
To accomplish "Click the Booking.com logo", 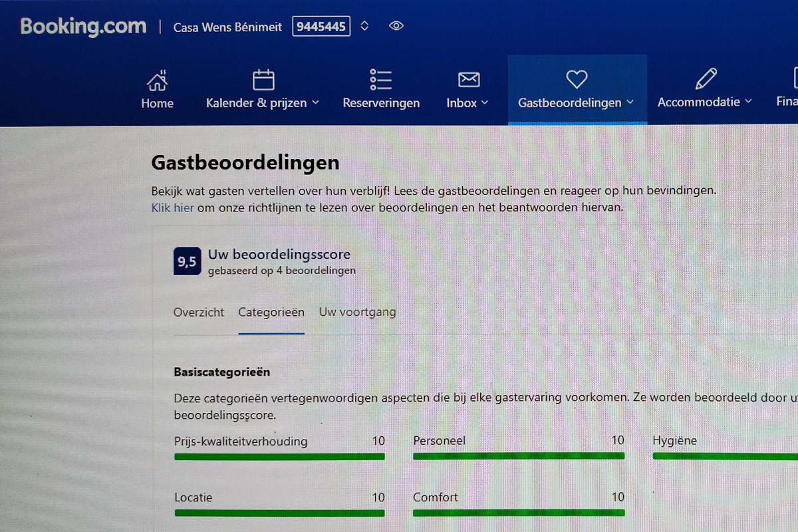I will coord(84,27).
